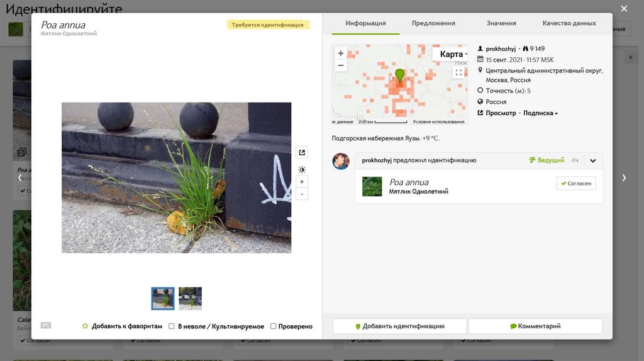This screenshot has width=644, height=361.
Task: Tick the 'Проверено' checkbox
Action: pyautogui.click(x=273, y=326)
